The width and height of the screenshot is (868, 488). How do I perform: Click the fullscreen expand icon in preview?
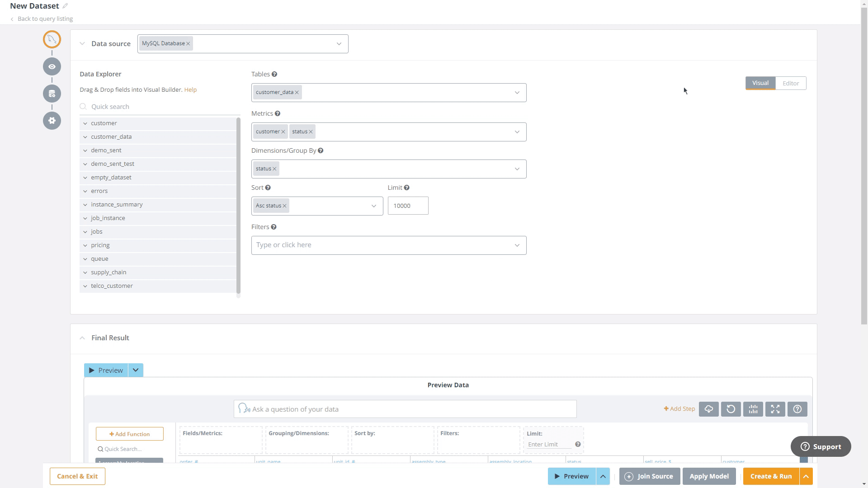(x=775, y=409)
